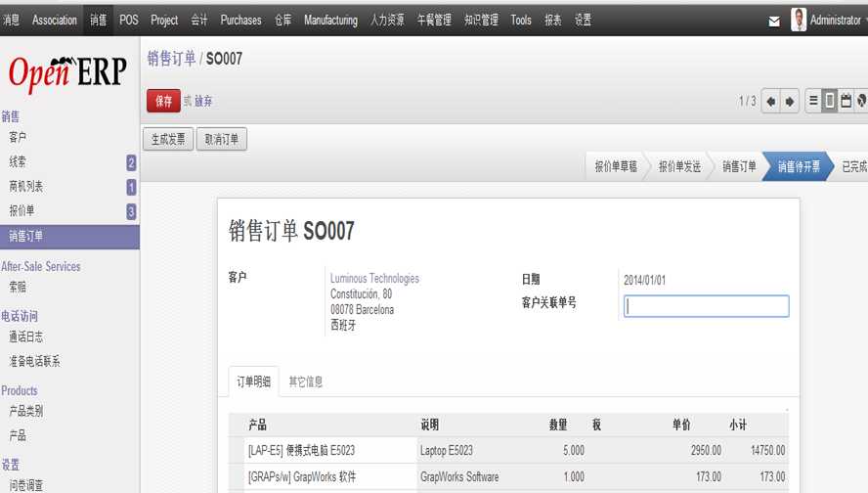The width and height of the screenshot is (868, 493).
Task: Open 线索 in the sidebar
Action: (18, 161)
